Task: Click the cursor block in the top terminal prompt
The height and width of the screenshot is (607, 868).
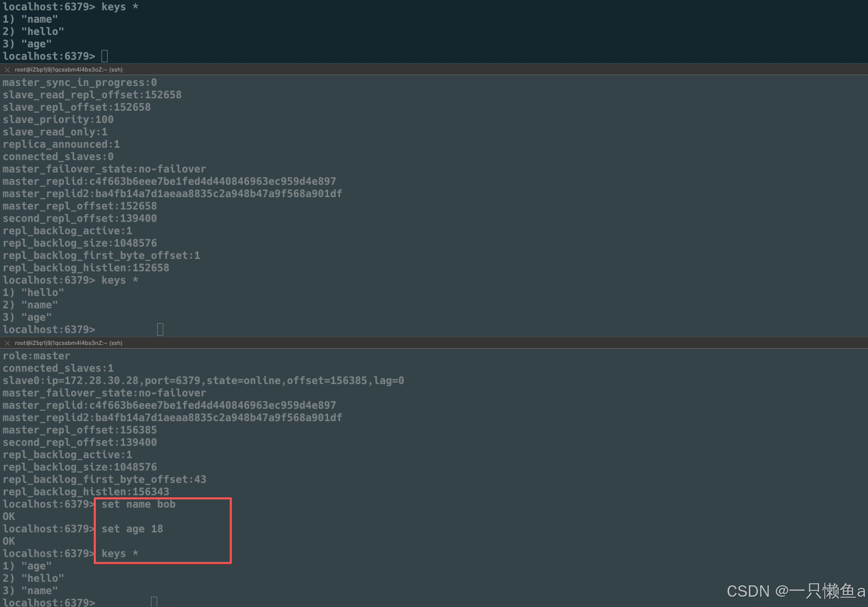Action: tap(105, 56)
